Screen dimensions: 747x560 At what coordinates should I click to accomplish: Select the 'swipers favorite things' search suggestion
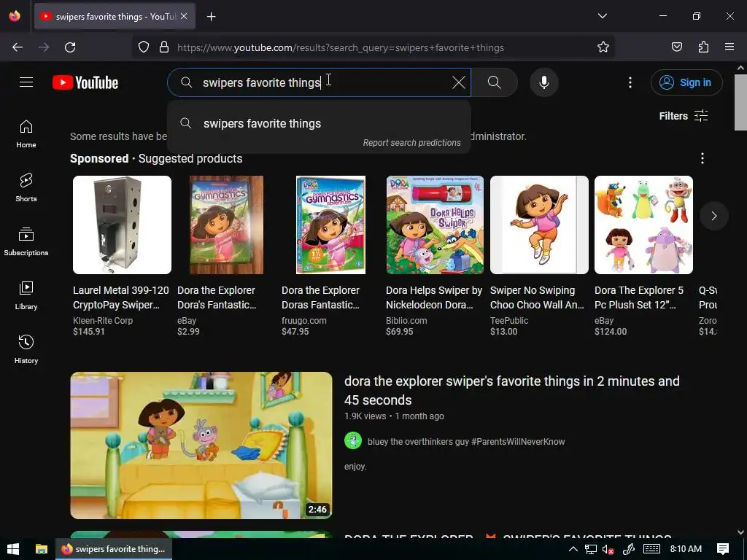[320, 123]
